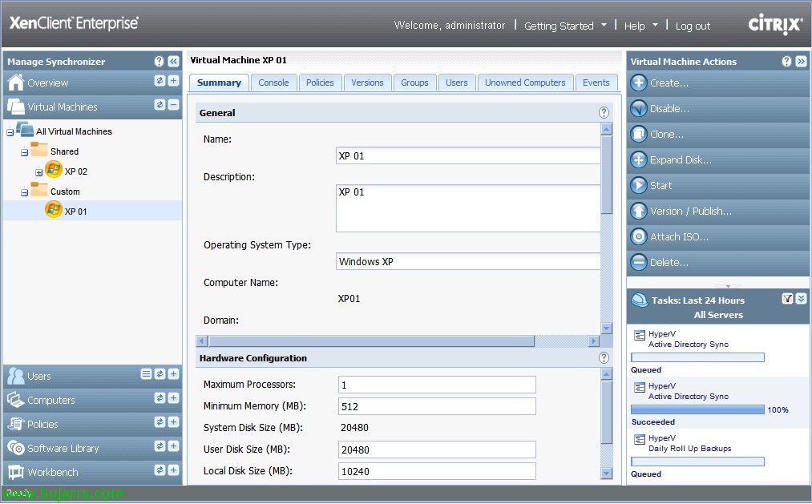Click the General section scroll down arrow
The height and width of the screenshot is (504, 812).
pyautogui.click(x=607, y=328)
